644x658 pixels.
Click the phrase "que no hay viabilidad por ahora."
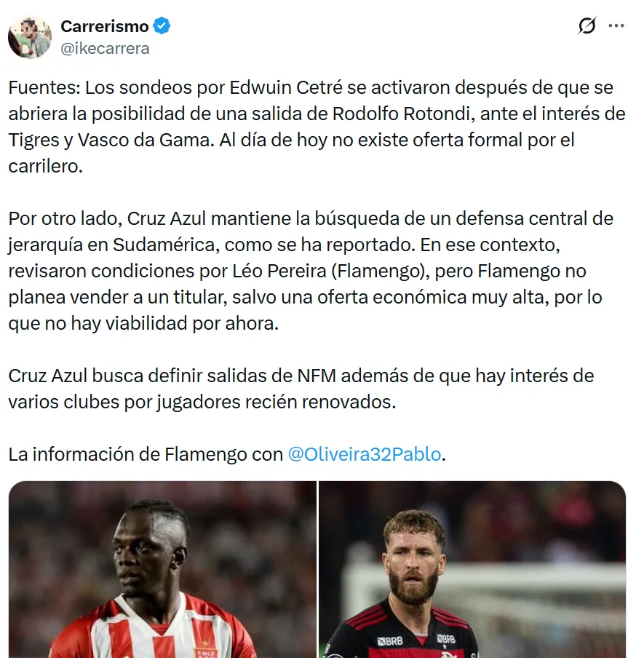pyautogui.click(x=143, y=324)
